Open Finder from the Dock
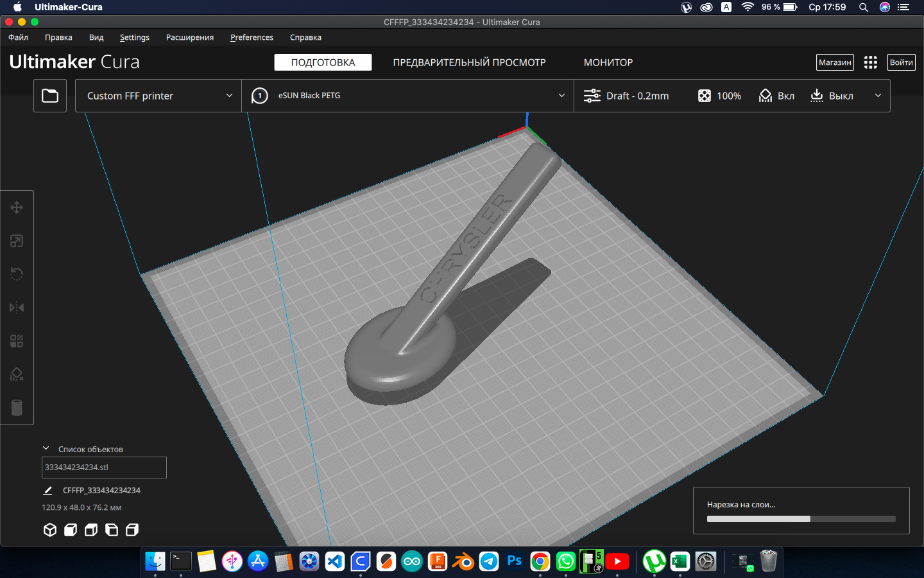 [x=155, y=561]
